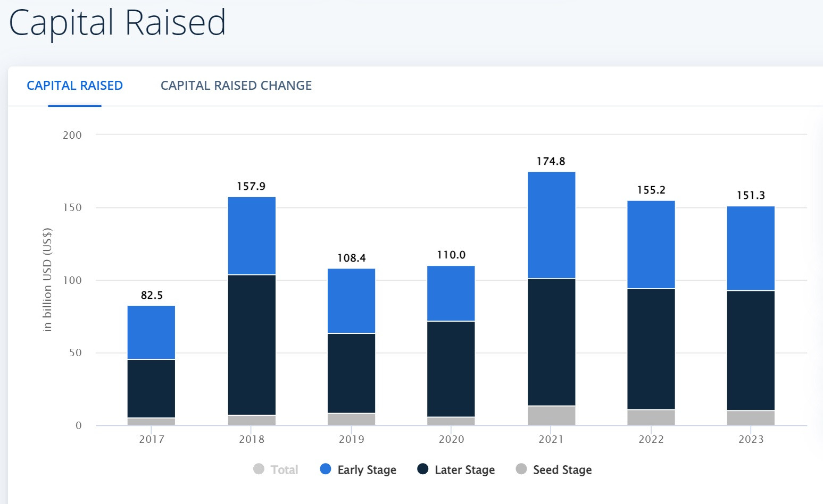Click the 2022 Early Stage bar segment
The image size is (823, 504).
click(651, 245)
